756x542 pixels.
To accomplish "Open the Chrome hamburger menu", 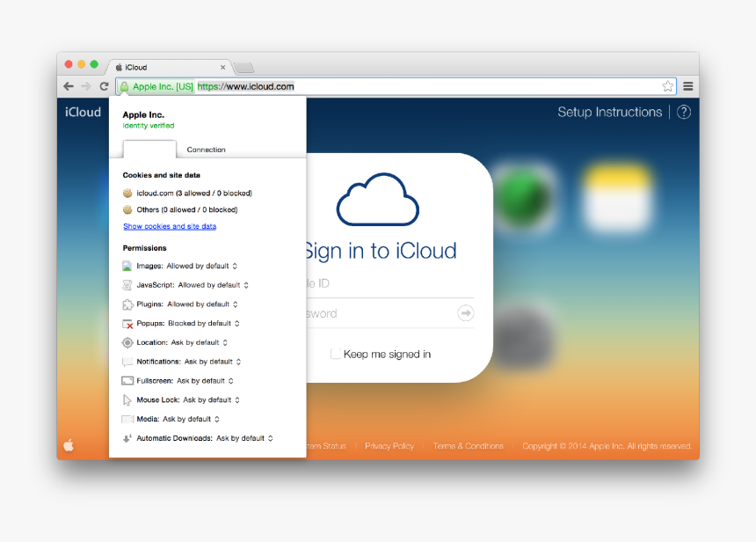I will (x=688, y=86).
